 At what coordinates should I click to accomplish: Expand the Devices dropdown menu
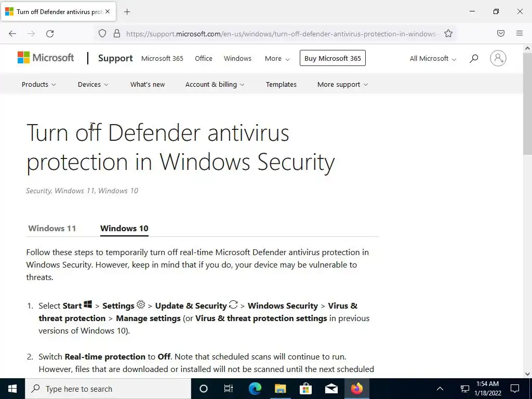93,85
